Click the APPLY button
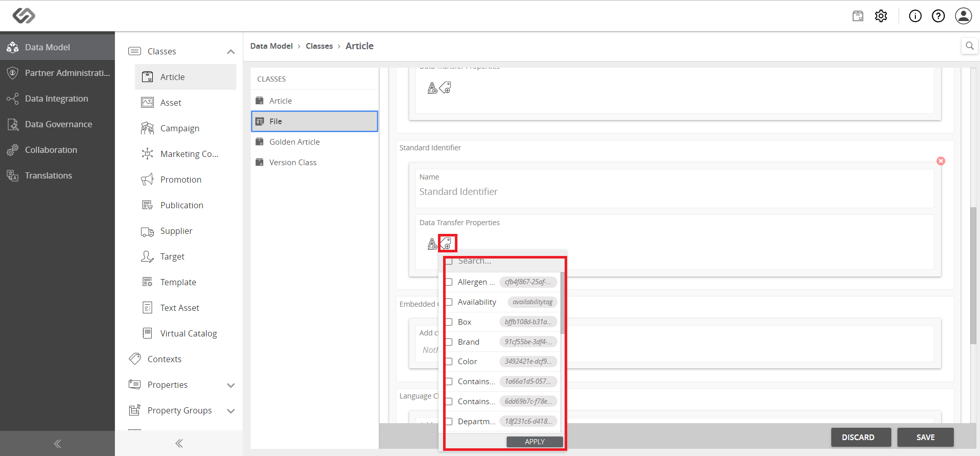The height and width of the screenshot is (456, 980). (x=534, y=442)
